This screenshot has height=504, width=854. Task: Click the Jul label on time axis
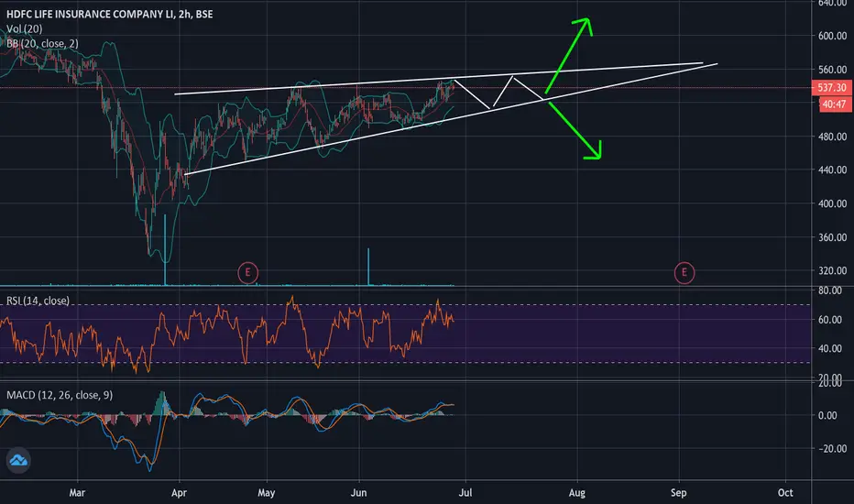click(x=465, y=493)
